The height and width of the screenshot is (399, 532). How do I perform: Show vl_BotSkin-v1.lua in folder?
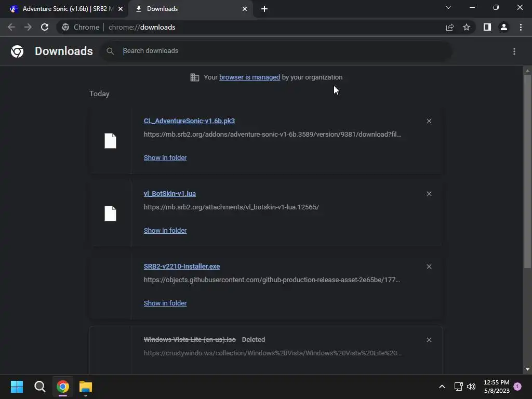coord(165,230)
